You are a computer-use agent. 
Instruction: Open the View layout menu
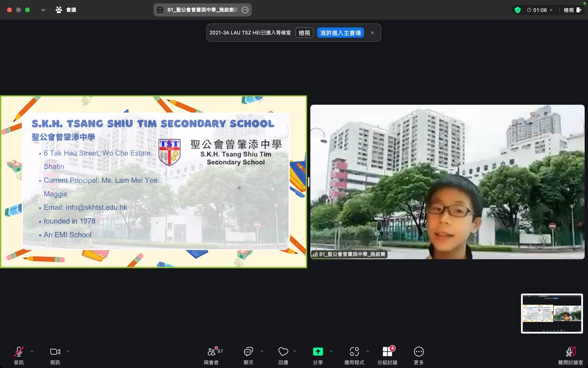click(x=573, y=10)
